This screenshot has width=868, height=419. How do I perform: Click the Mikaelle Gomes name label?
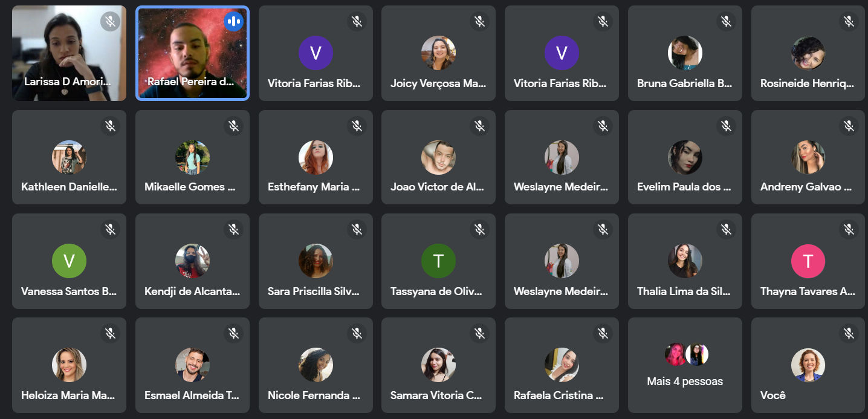[190, 187]
